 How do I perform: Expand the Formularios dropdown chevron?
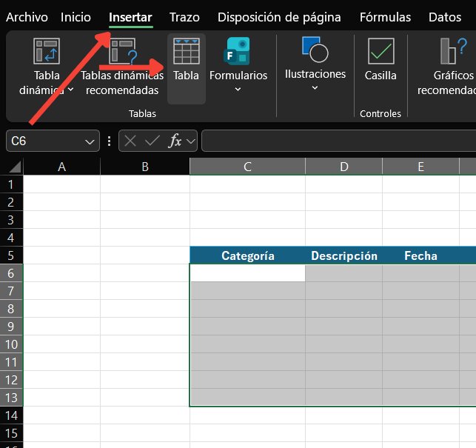(238, 90)
